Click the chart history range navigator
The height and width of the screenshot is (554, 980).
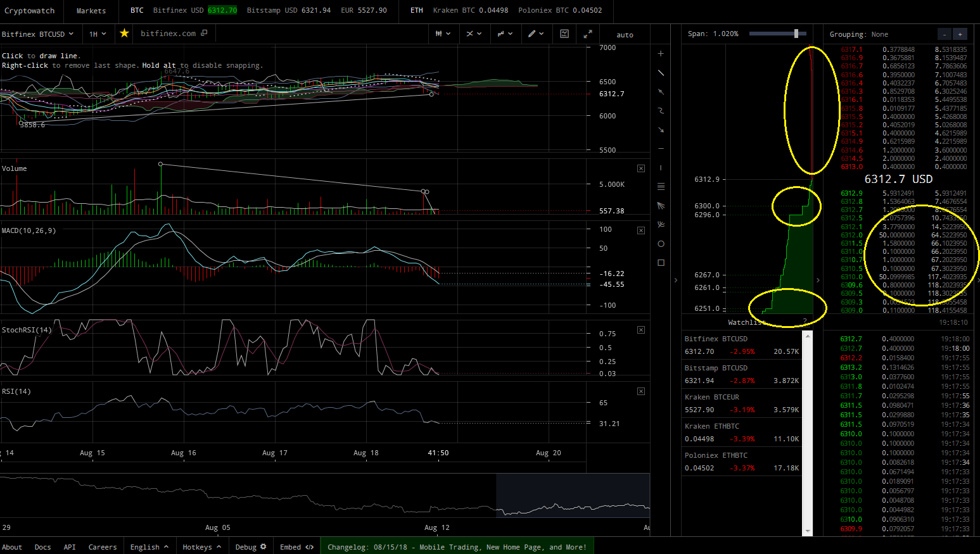point(325,496)
